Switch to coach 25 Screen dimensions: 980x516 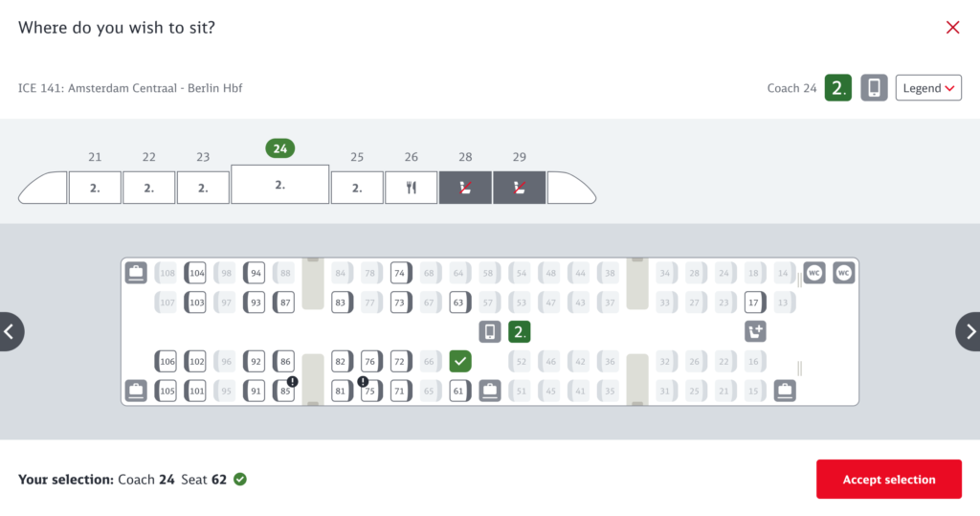click(357, 188)
